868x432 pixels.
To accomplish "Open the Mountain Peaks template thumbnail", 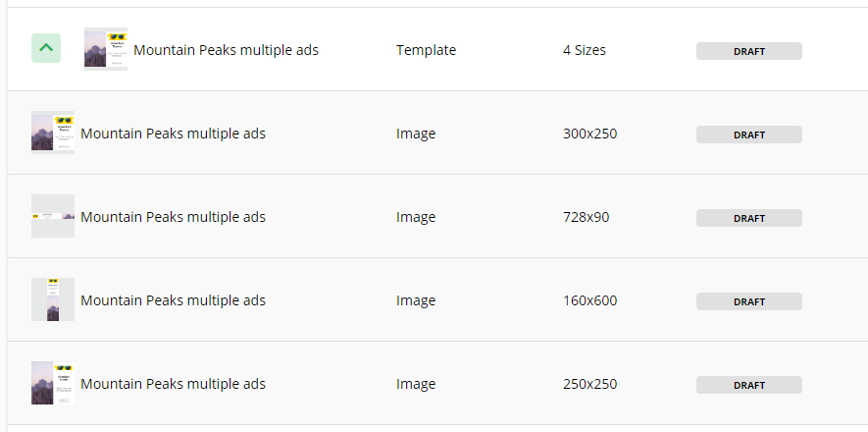I will (x=105, y=49).
